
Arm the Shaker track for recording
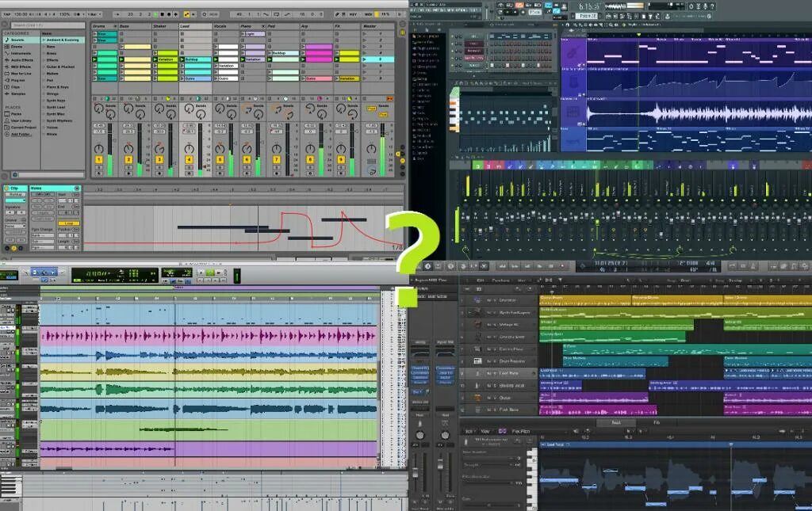(x=159, y=174)
